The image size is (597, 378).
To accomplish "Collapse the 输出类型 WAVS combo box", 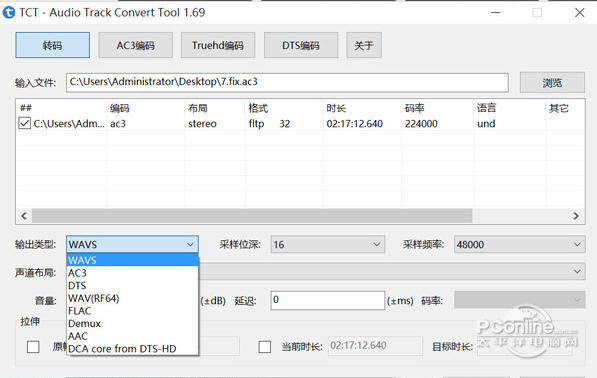I will click(132, 244).
